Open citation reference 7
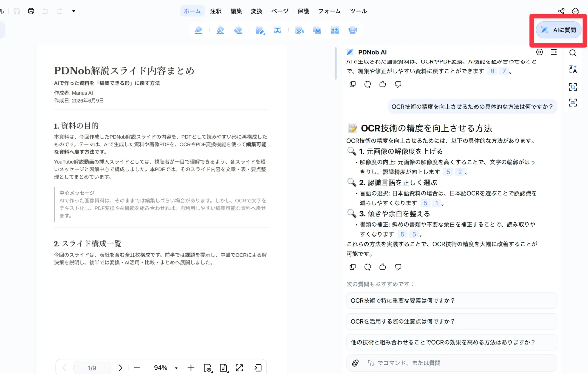The image size is (588, 374). [x=504, y=71]
